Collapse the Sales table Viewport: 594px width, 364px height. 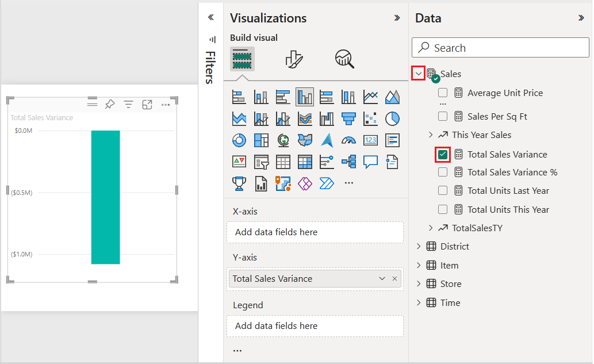tap(419, 74)
